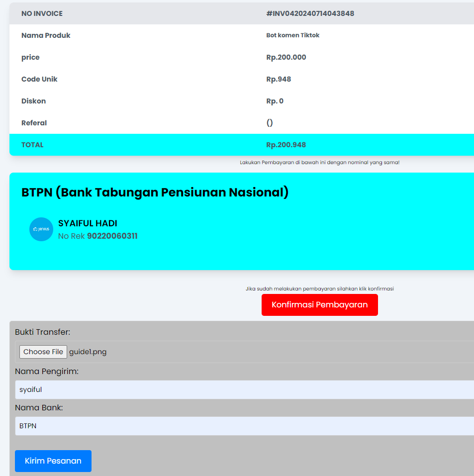Click the uploaded file name guide1.png
This screenshot has width=474, height=476.
[x=88, y=352]
